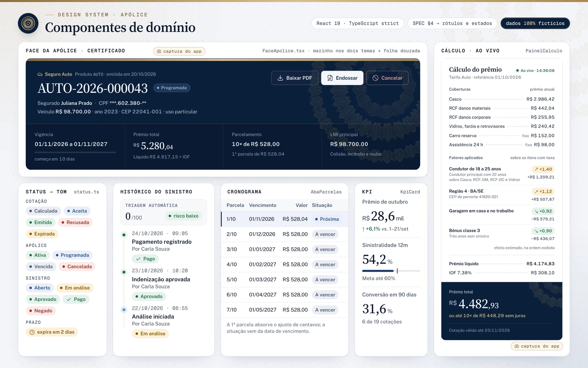This screenshot has height=368, width=588.
Task: Click the ×1,12 Região 4 factor chip
Action: pyautogui.click(x=543, y=192)
